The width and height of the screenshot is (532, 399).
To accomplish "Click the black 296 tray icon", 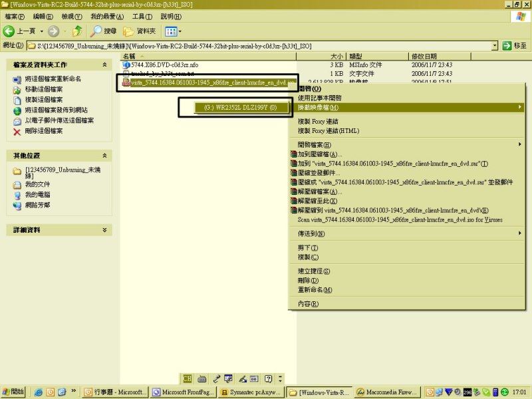I will pyautogui.click(x=467, y=392).
